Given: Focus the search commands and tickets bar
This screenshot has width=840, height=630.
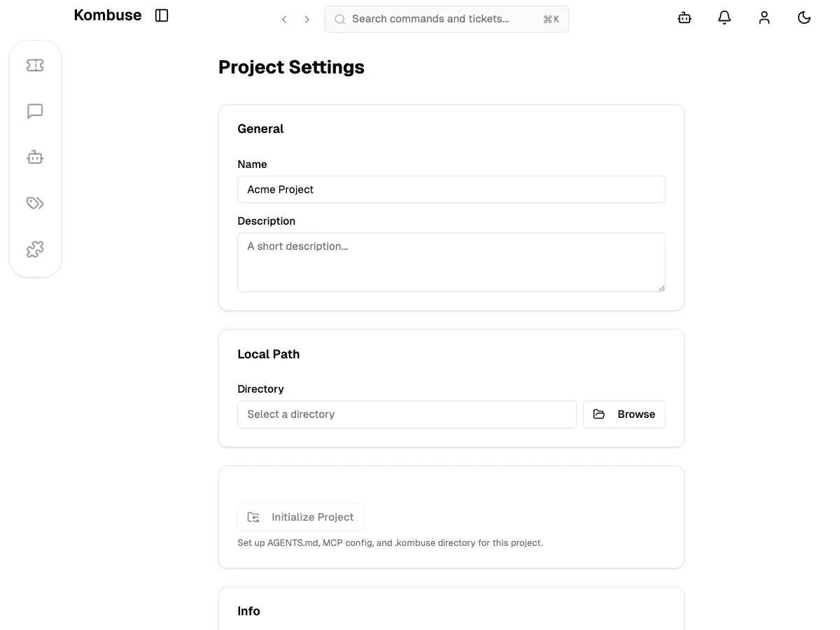Looking at the screenshot, I should pos(446,20).
